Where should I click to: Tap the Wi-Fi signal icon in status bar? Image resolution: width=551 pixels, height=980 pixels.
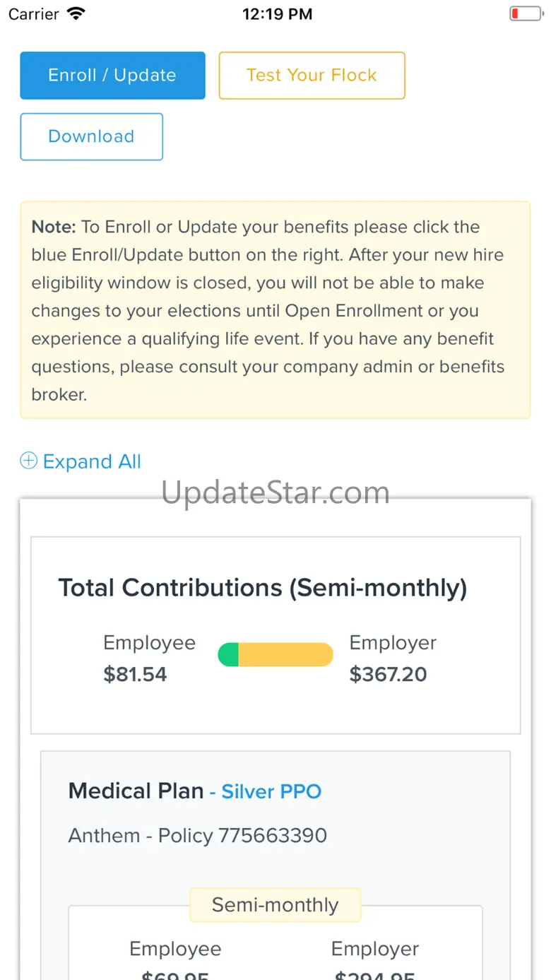click(x=76, y=14)
